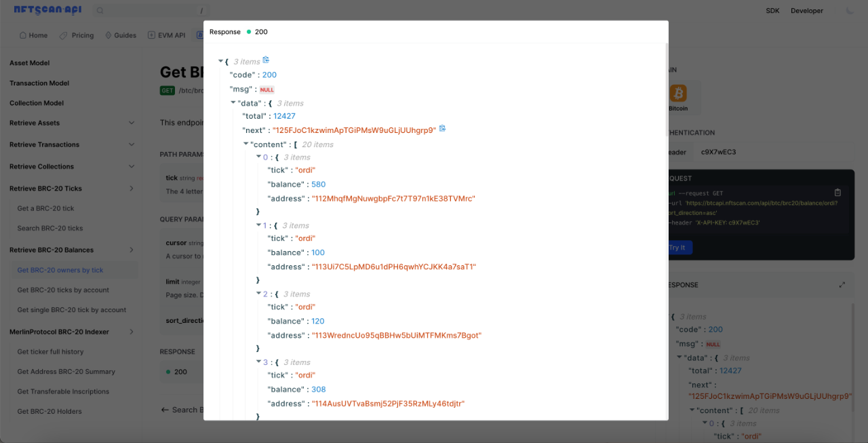Collapse content item 0 in modal
868x443 pixels.
point(258,157)
